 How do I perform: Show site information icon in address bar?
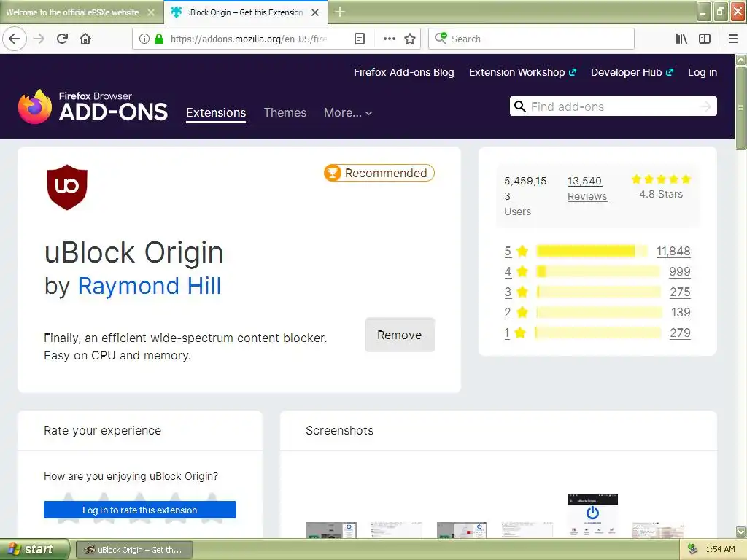(x=144, y=39)
